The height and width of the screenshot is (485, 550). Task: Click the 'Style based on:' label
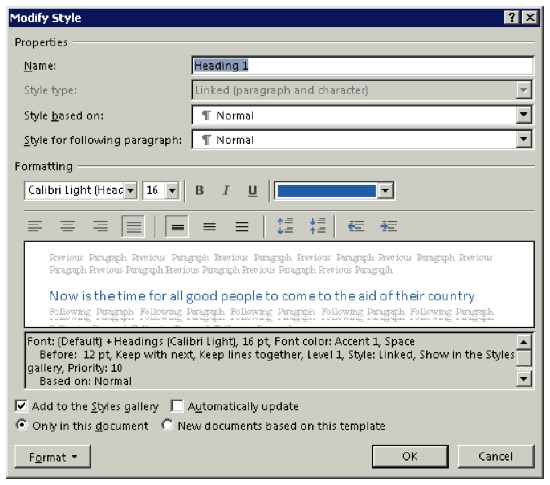coord(64,115)
